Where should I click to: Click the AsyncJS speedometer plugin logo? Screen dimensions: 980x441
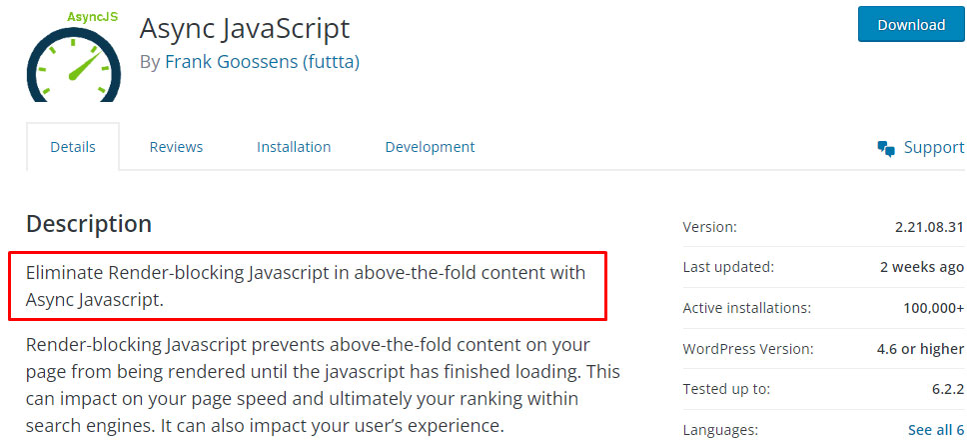coord(74,55)
